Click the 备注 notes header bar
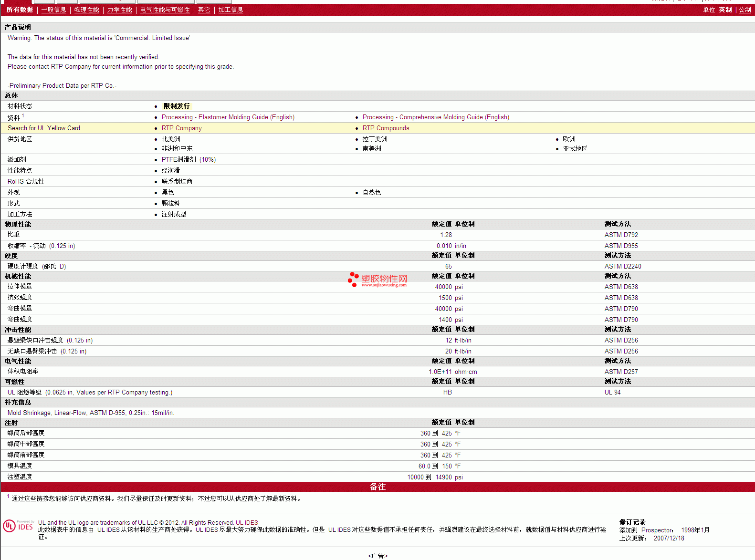This screenshot has height=560, width=755. (377, 487)
